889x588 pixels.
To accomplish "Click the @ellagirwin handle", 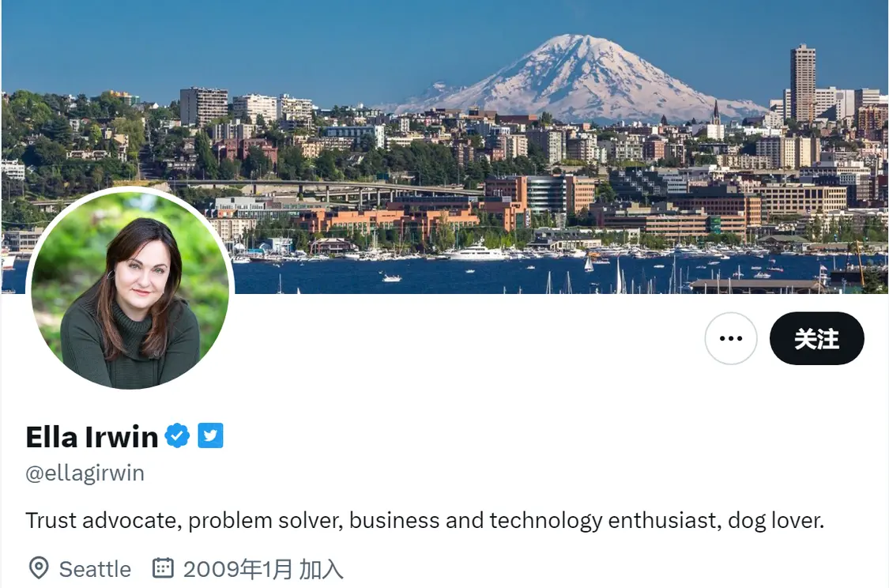I will pyautogui.click(x=85, y=473).
